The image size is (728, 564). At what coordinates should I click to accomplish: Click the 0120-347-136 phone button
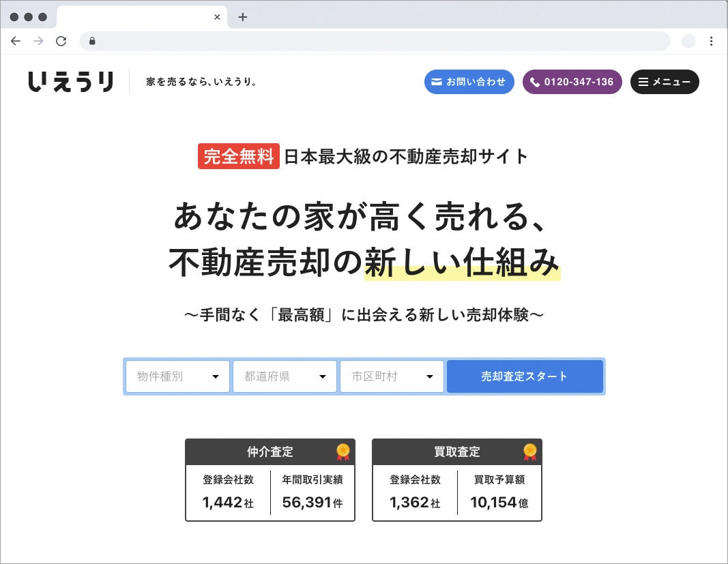572,82
